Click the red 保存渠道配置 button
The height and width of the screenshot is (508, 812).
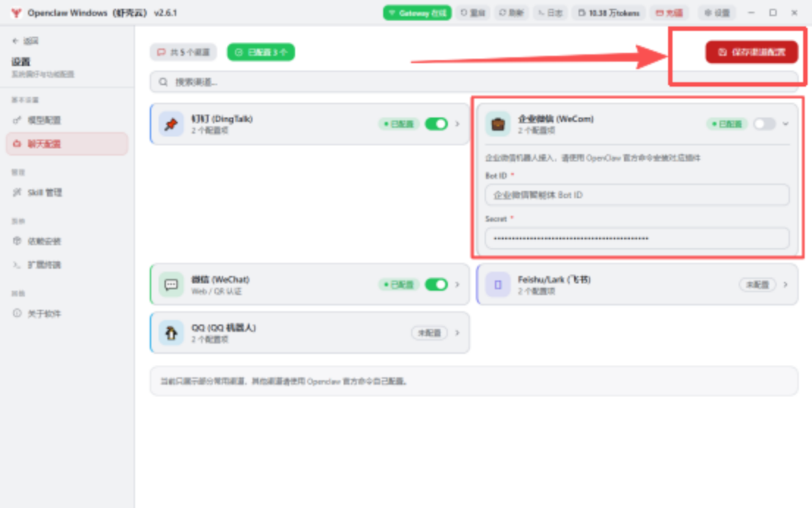pos(751,52)
